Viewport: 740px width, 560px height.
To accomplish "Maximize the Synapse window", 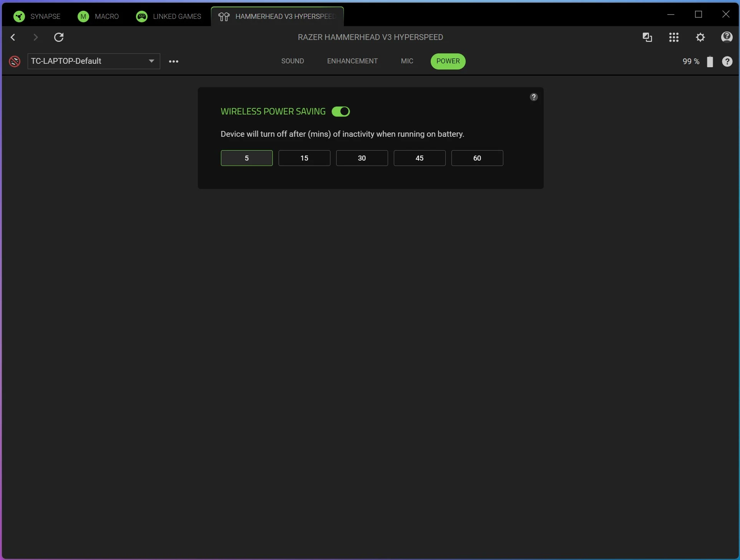I will [699, 15].
